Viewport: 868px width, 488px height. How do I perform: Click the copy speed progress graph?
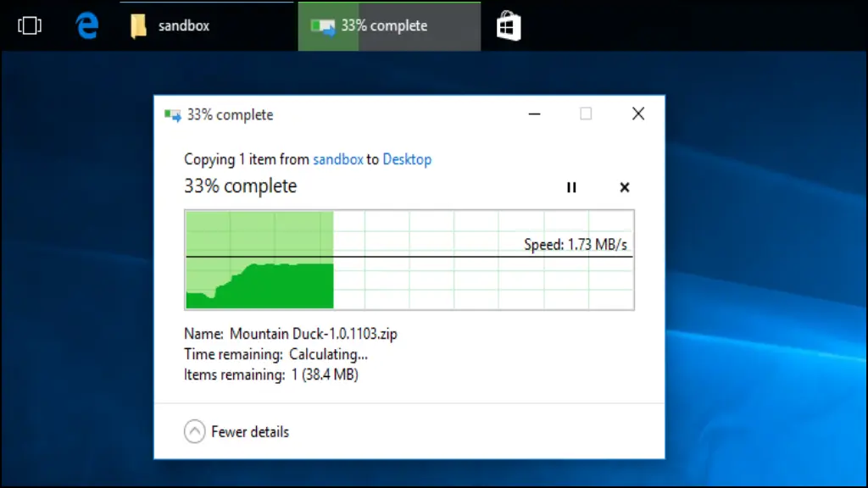coord(409,259)
